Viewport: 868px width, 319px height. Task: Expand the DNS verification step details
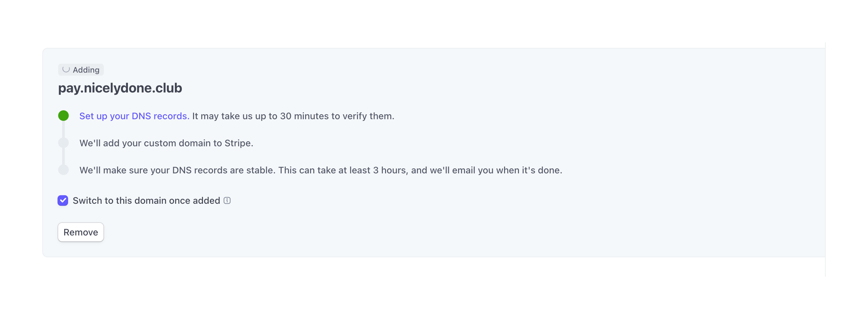(134, 116)
